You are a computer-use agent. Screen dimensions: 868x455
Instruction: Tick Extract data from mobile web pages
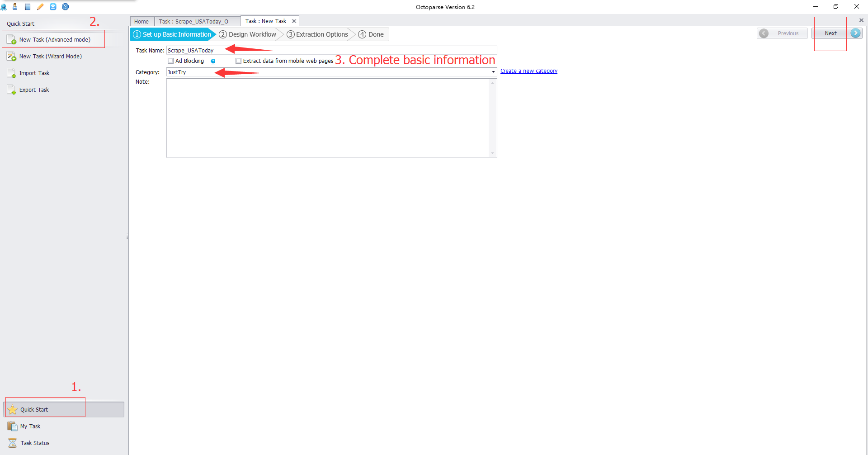[x=238, y=61]
